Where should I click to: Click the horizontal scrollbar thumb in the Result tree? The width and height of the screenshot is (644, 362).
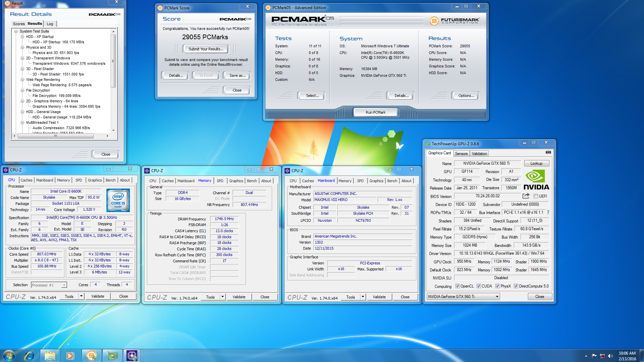[56, 136]
